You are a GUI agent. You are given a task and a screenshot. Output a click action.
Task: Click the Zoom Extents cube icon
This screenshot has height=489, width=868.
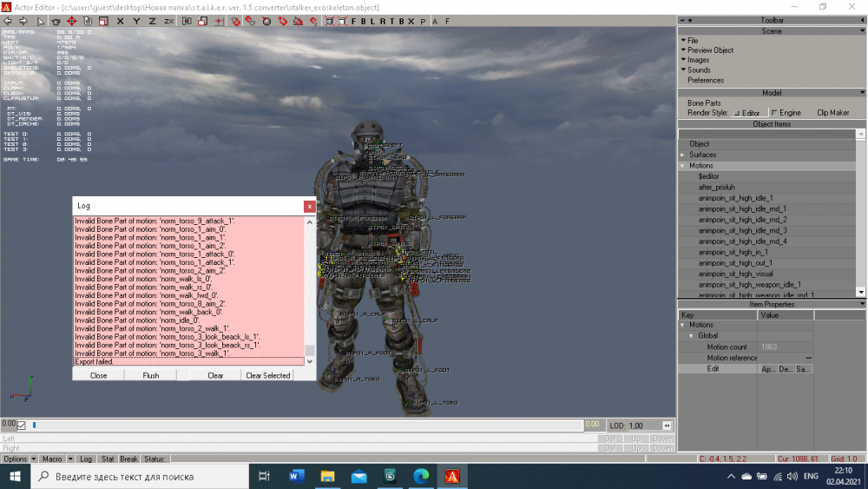click(329, 21)
